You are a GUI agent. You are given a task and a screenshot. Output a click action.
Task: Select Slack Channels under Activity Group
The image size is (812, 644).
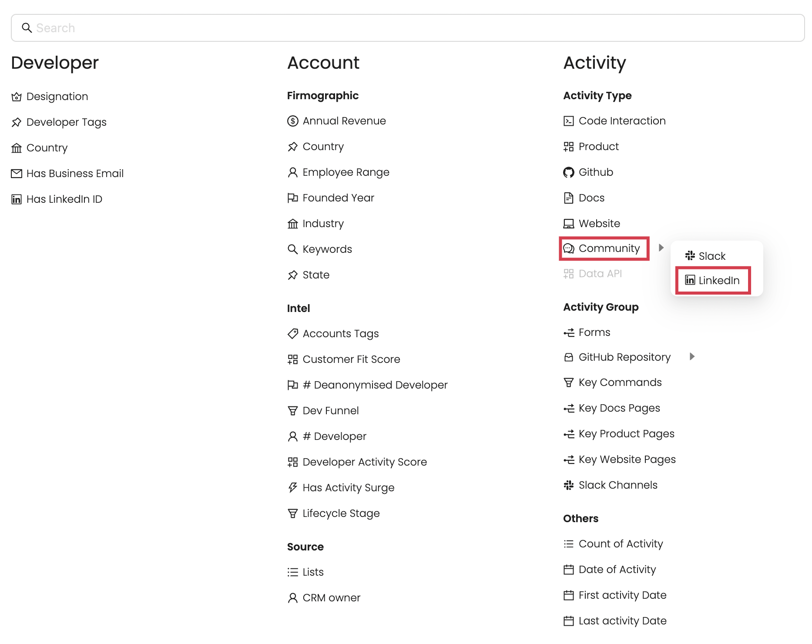(x=617, y=485)
